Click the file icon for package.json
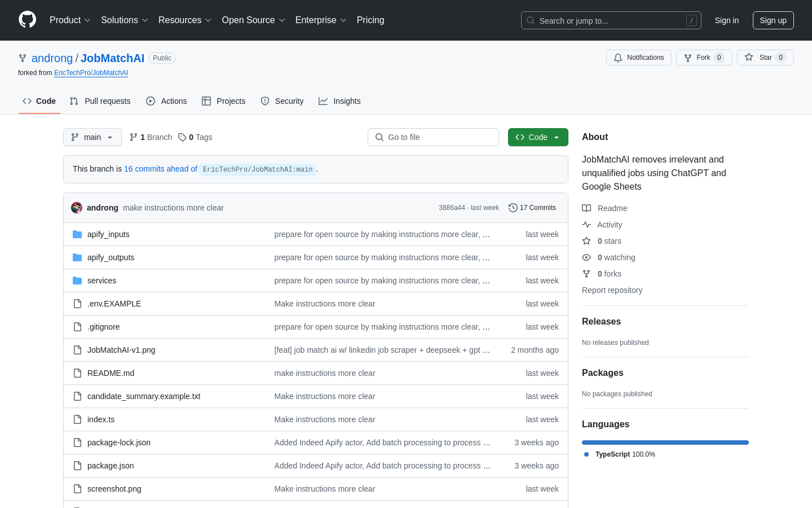The width and height of the screenshot is (812, 508). click(x=77, y=466)
